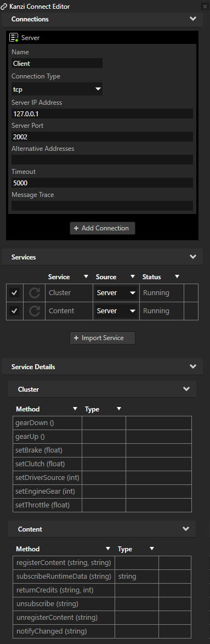The width and height of the screenshot is (210, 644).
Task: Open the Status column filter arrow
Action: (x=177, y=276)
